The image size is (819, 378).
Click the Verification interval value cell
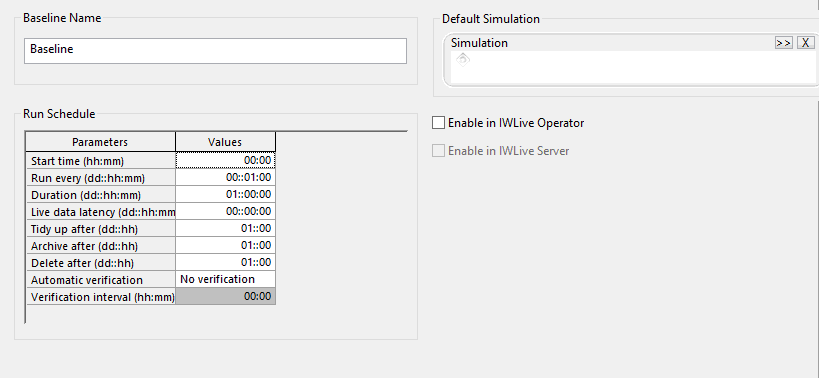[226, 297]
